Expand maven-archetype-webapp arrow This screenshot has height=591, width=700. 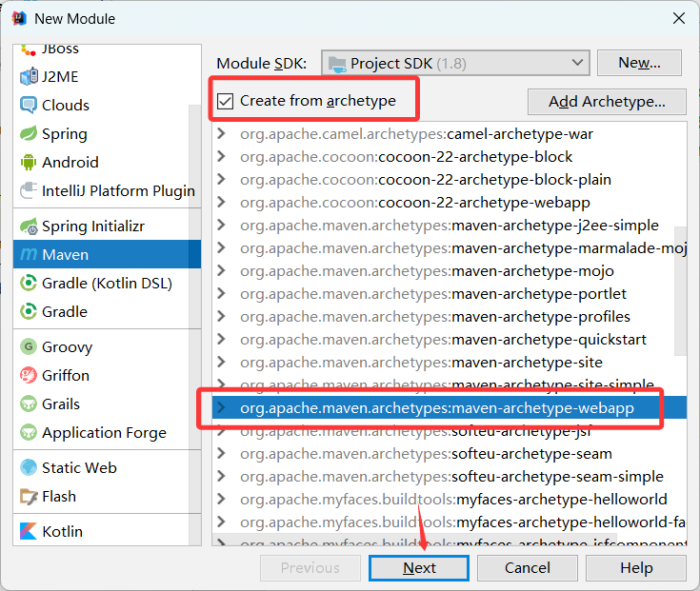(x=221, y=407)
